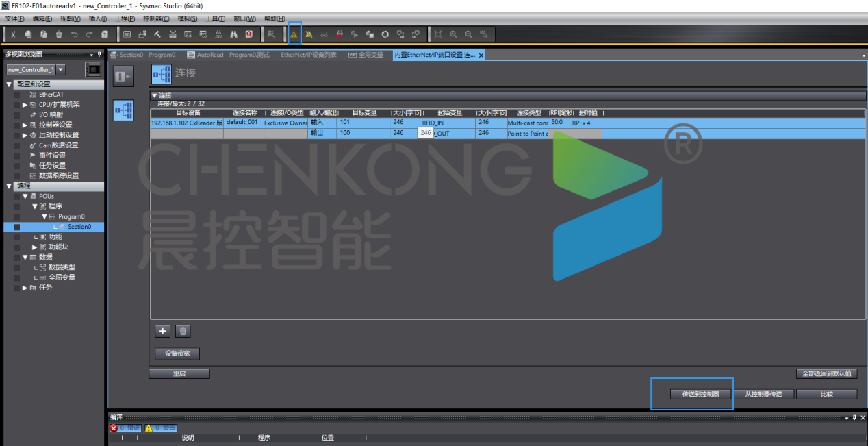Viewport: 868px width, 446px height.
Task: Open the new_Controller_1 dropdown
Action: coord(61,69)
